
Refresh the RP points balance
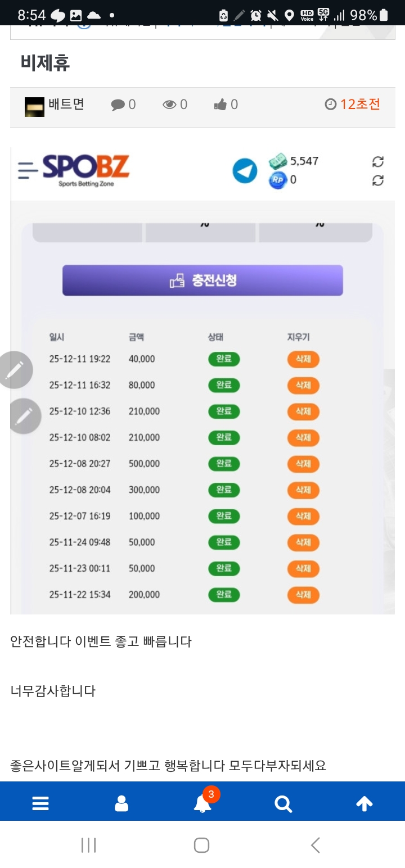pyautogui.click(x=378, y=180)
